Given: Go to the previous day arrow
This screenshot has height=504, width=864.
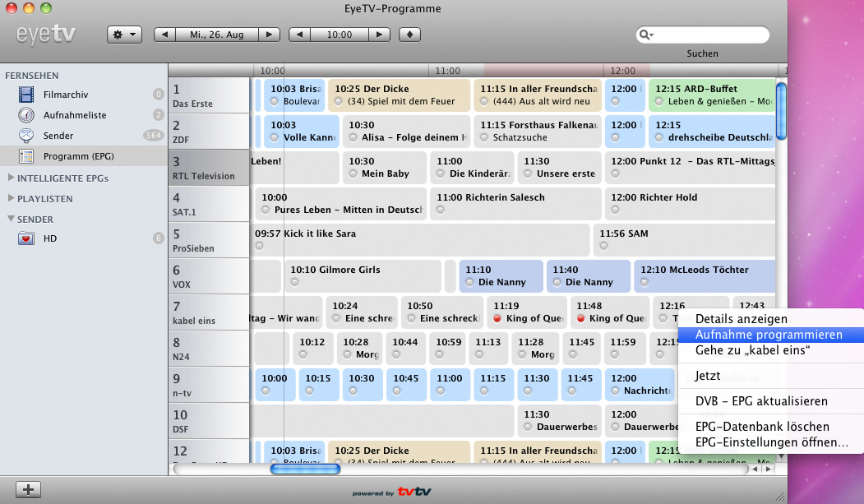Looking at the screenshot, I should (x=164, y=35).
